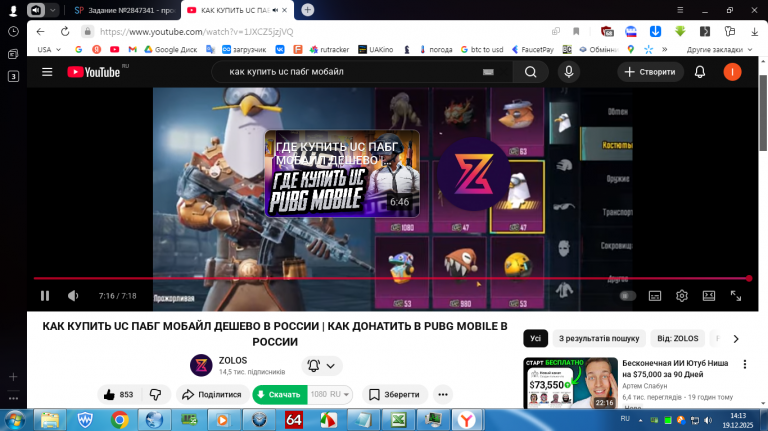The height and width of the screenshot is (431, 768).
Task: Open the YouTube guide hamburger menu
Action: tap(47, 72)
